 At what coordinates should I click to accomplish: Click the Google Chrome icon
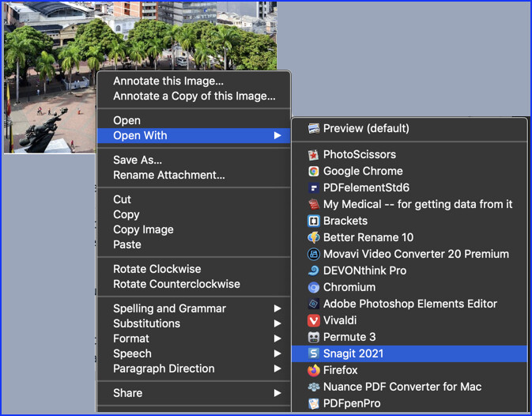(314, 172)
